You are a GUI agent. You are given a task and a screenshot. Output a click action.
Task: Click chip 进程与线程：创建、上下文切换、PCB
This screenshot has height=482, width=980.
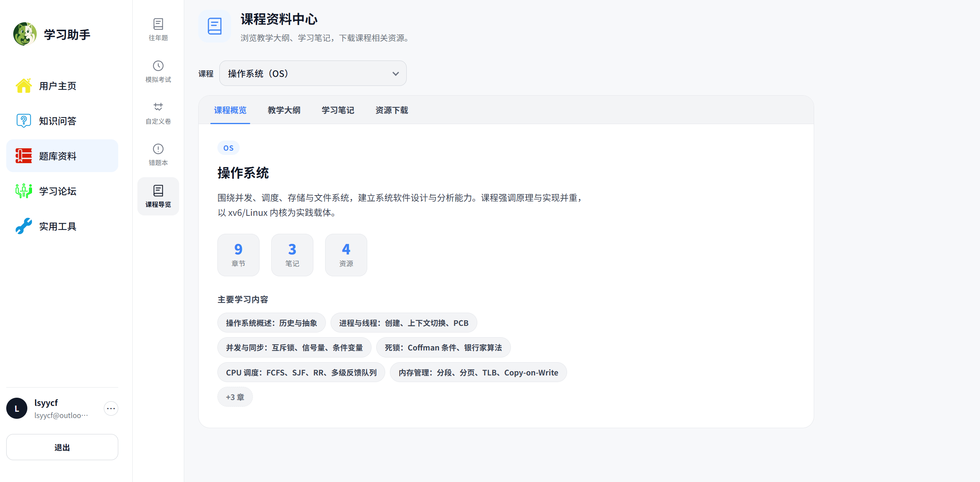click(x=404, y=323)
